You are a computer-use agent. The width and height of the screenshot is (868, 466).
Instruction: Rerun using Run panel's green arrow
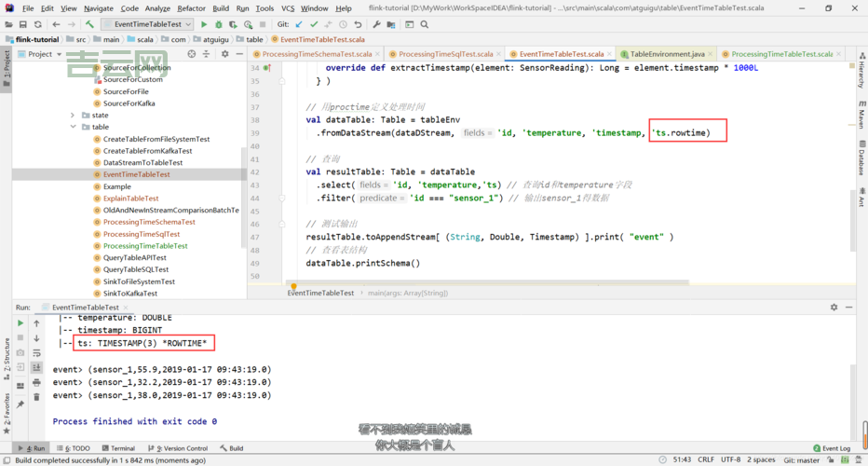pos(20,323)
